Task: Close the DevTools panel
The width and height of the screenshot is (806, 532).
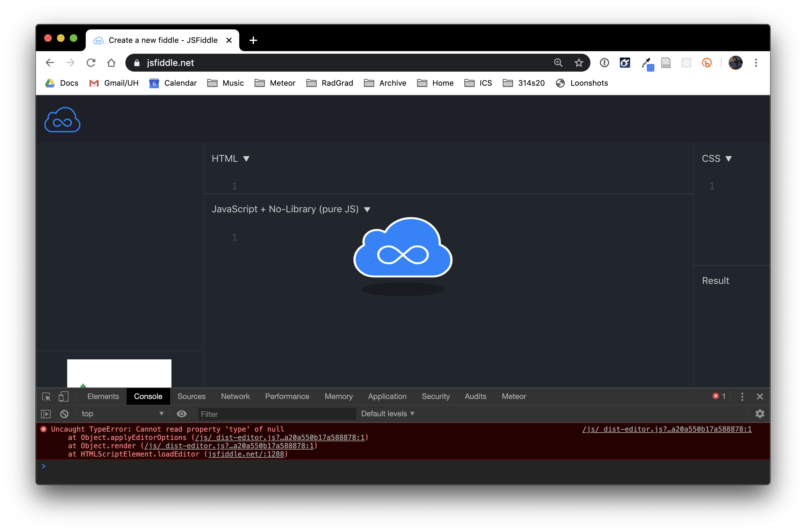Action: 760,396
